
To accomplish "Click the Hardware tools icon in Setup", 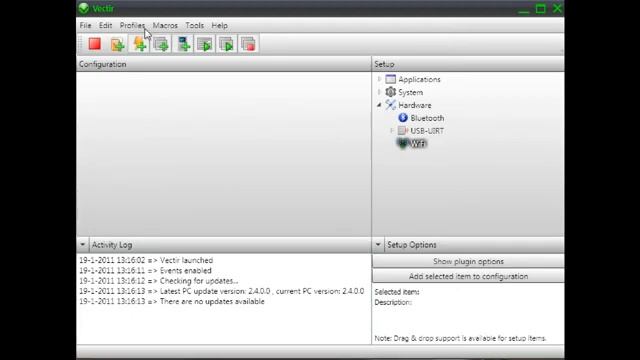I will click(391, 105).
